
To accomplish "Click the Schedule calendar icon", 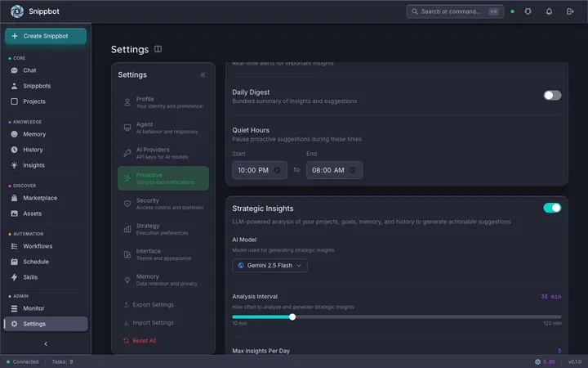I will click(14, 262).
